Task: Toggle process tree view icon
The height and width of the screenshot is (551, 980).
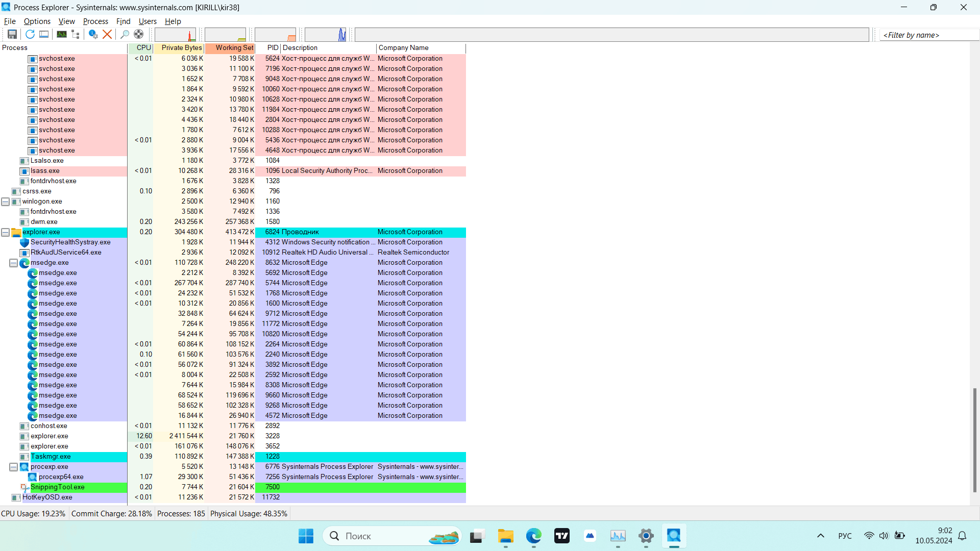Action: coord(76,34)
